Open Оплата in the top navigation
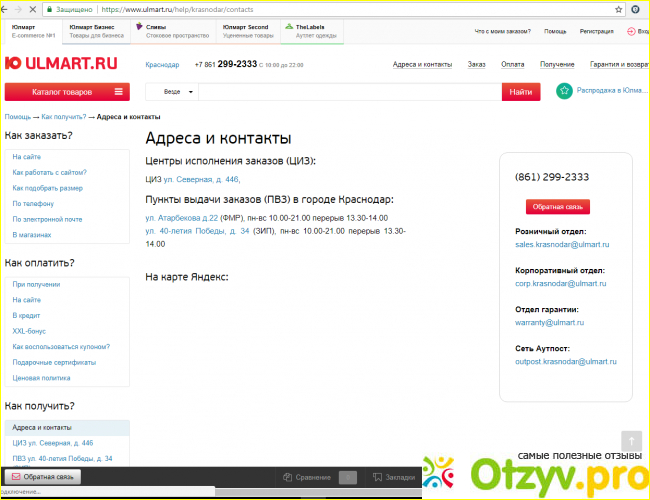The width and height of the screenshot is (650, 500). [512, 64]
